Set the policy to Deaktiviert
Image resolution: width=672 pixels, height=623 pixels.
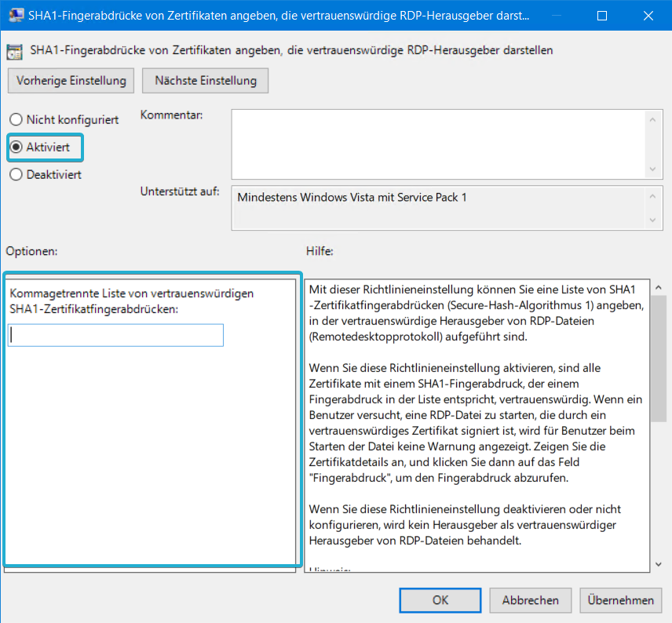16,175
